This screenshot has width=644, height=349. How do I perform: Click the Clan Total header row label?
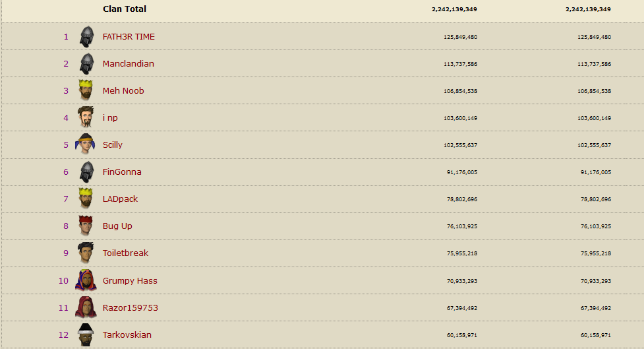125,9
